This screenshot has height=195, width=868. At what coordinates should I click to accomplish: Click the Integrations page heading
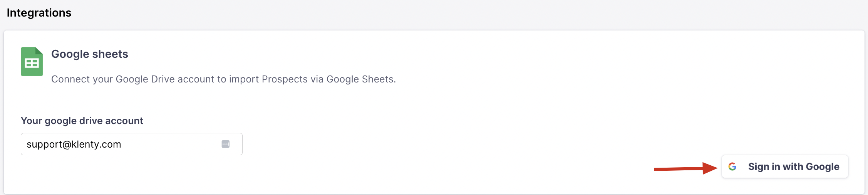tap(39, 13)
